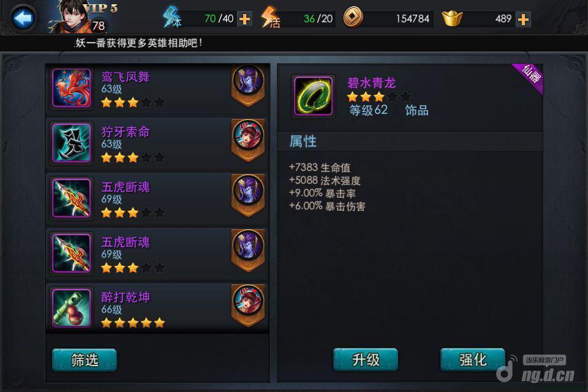Tap the blue back arrow icon

[23, 18]
